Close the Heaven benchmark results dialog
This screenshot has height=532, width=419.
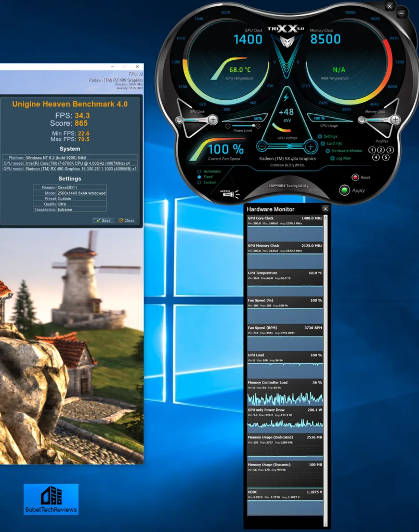(126, 220)
